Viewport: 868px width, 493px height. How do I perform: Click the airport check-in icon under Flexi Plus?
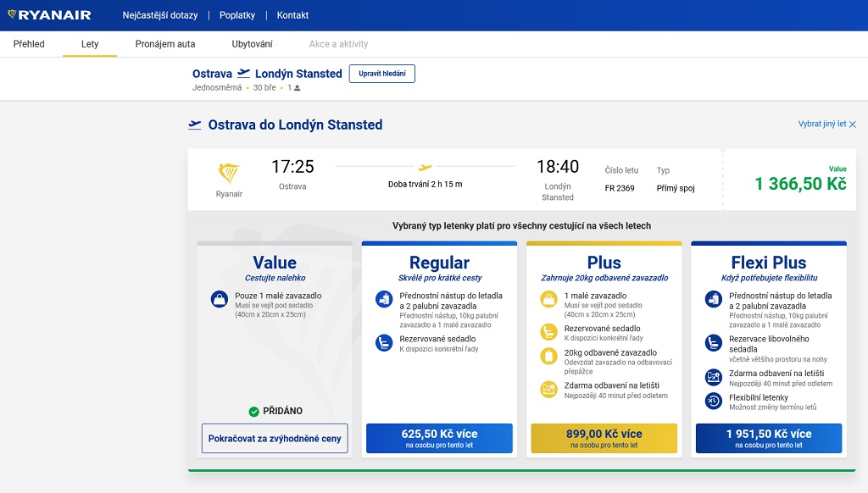tap(713, 377)
